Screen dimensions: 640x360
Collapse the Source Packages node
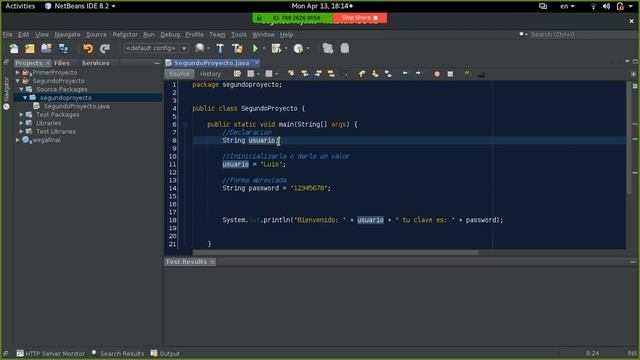click(22, 89)
